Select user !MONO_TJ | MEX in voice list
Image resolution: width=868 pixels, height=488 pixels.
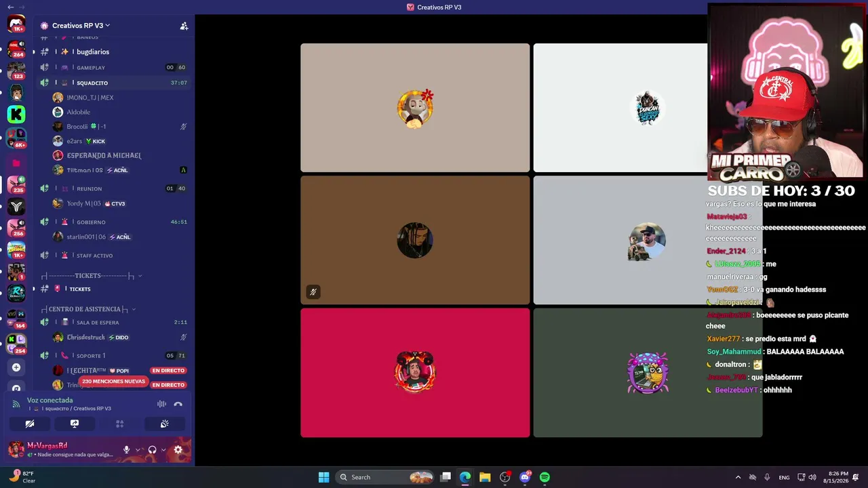pyautogui.click(x=119, y=98)
